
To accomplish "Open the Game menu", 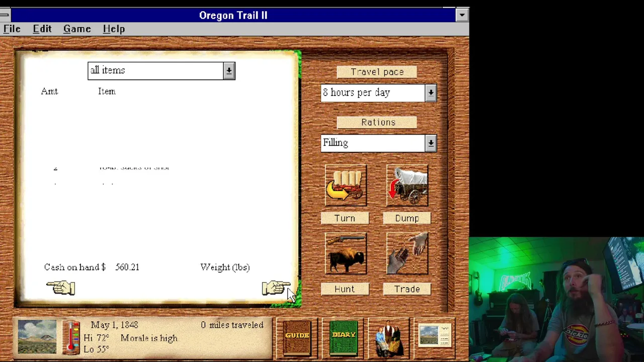I will click(x=77, y=29).
